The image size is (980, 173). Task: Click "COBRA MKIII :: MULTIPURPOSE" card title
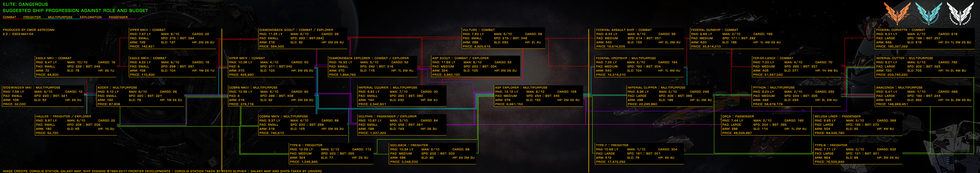click(253, 87)
